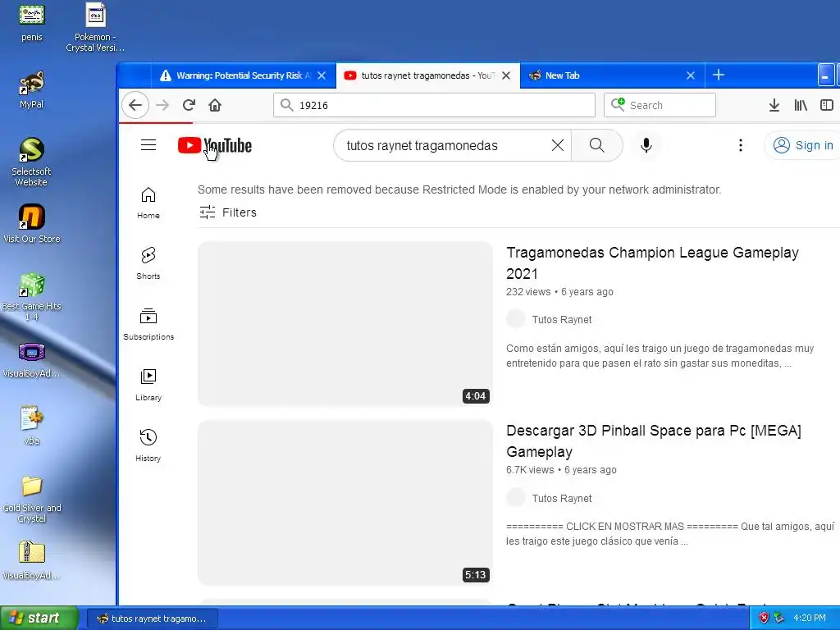The image size is (840, 630).
Task: Click the red security shield tray icon
Action: (x=764, y=619)
